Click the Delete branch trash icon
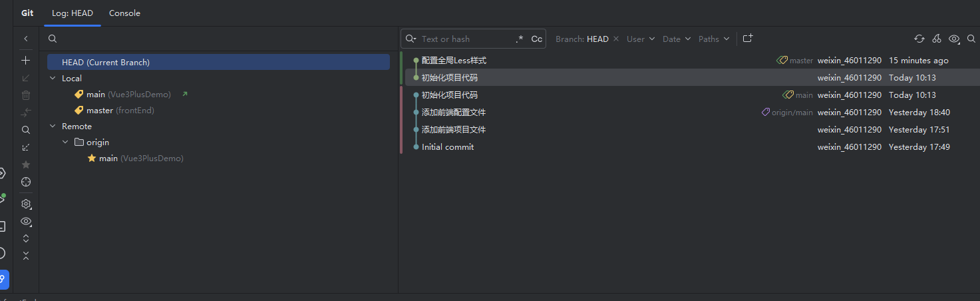 (26, 95)
